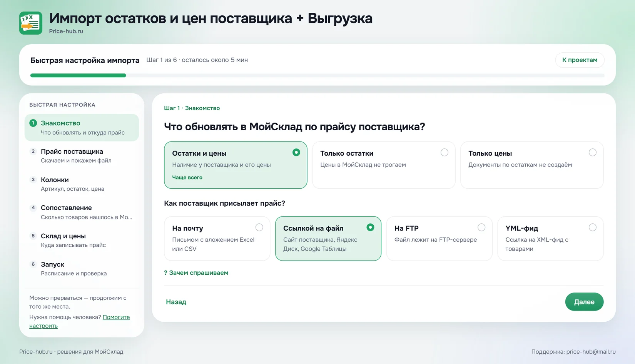Click the 'Назад' button
The image size is (635, 364).
point(176,302)
